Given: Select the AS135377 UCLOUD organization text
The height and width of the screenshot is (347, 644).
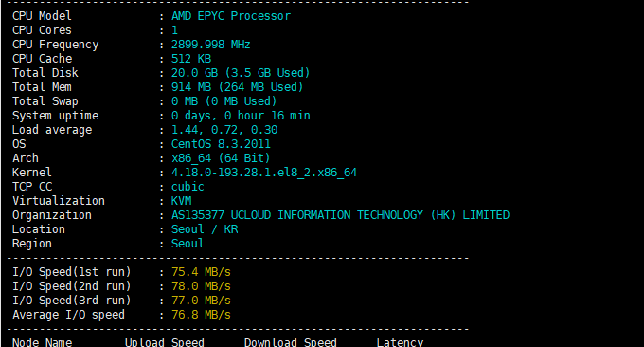Looking at the screenshot, I should (340, 215).
